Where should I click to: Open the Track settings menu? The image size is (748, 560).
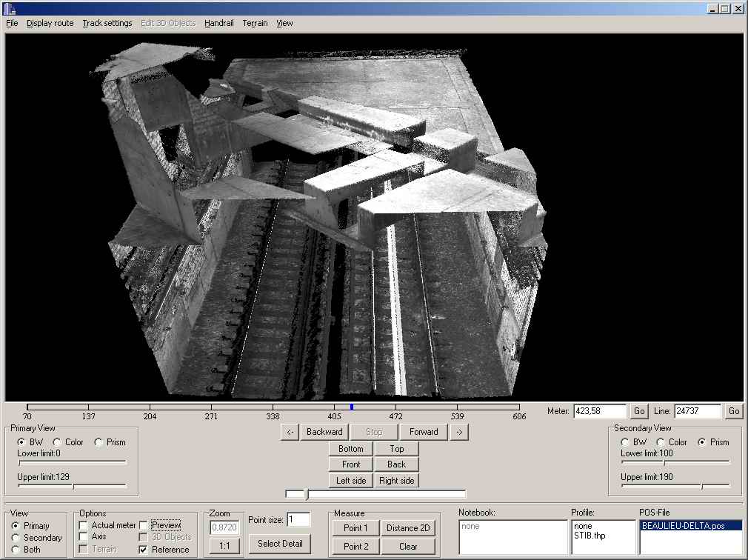(107, 23)
